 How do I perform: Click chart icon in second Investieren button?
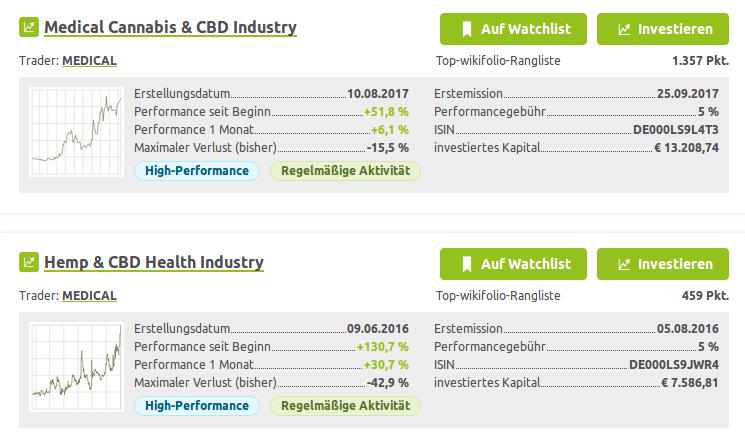[625, 264]
